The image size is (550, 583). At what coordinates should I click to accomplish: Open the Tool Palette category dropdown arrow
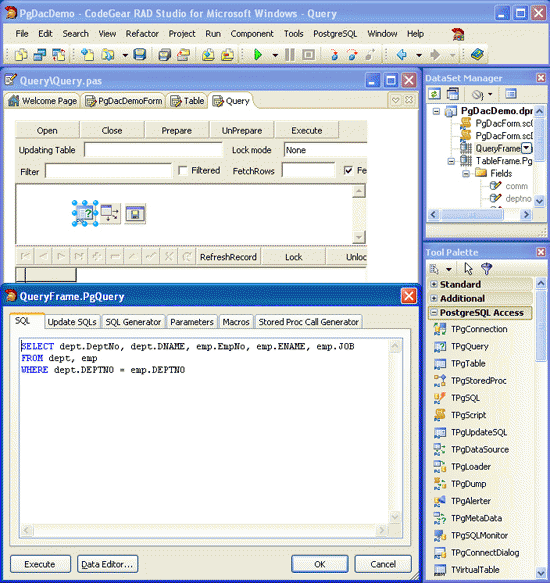click(449, 269)
